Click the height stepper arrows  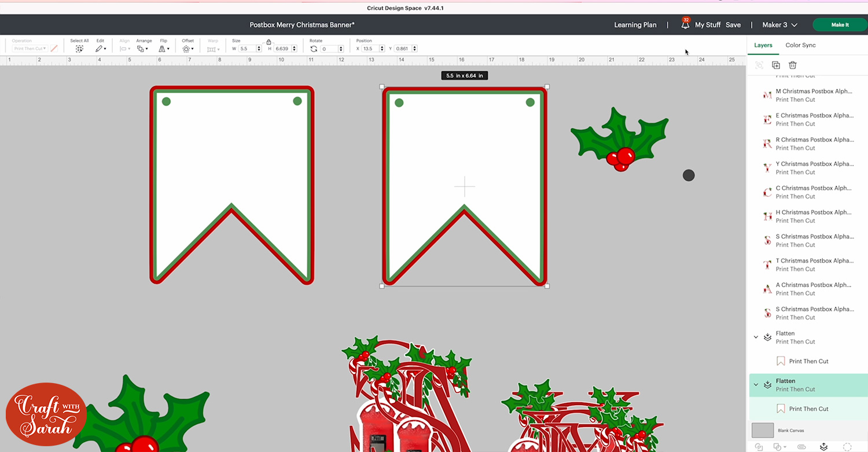pos(295,49)
